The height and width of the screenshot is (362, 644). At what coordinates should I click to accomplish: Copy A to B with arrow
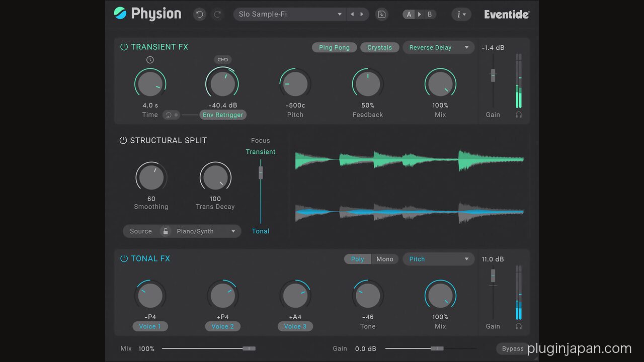[420, 14]
